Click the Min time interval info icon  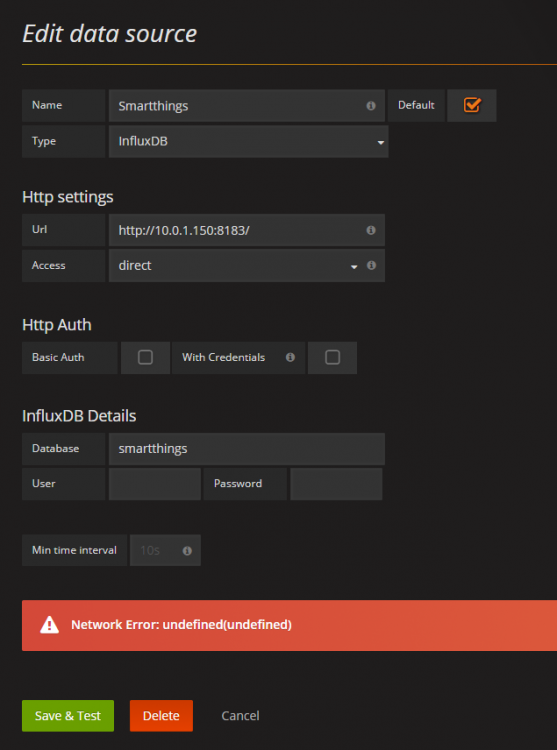point(187,551)
